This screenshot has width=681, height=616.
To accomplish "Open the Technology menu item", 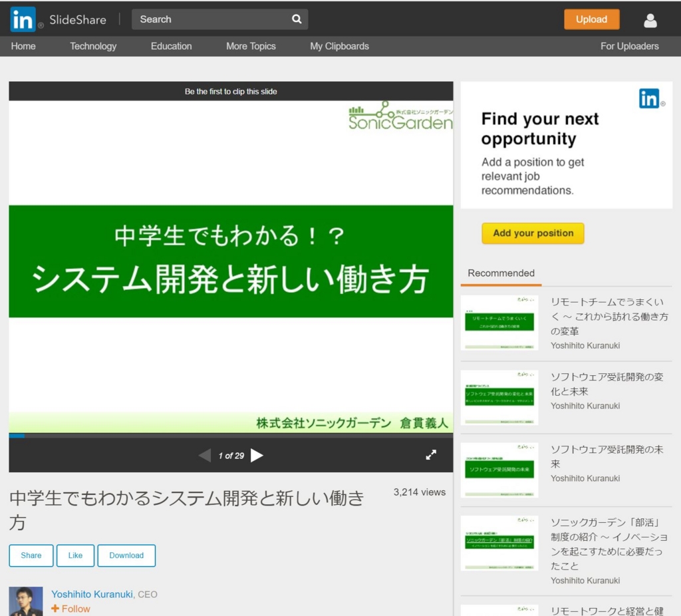I will click(x=93, y=46).
